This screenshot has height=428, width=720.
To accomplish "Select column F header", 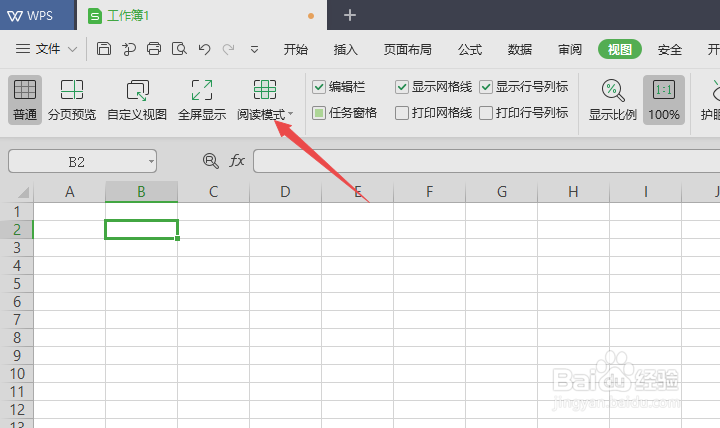I will 429,191.
